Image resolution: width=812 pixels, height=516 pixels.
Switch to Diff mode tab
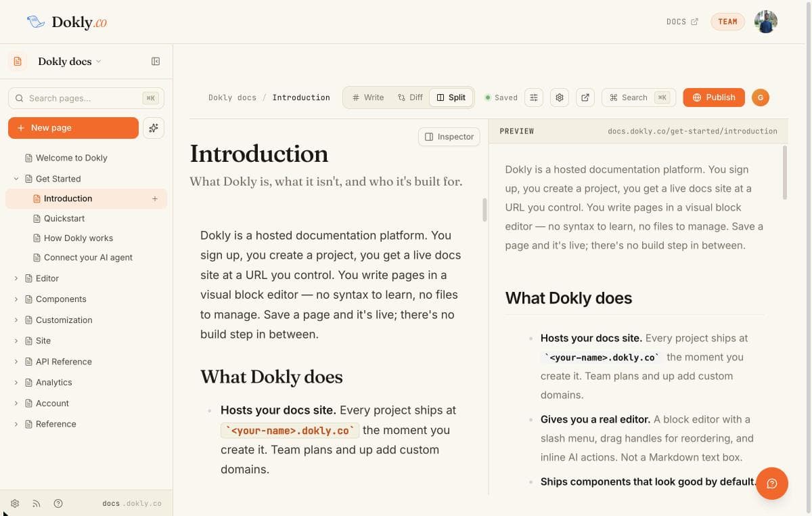pyautogui.click(x=410, y=98)
